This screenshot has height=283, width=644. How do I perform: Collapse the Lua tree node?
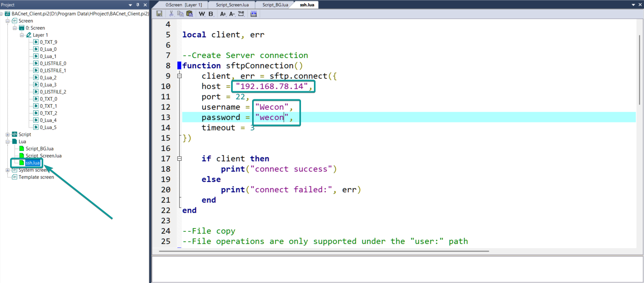[7, 142]
